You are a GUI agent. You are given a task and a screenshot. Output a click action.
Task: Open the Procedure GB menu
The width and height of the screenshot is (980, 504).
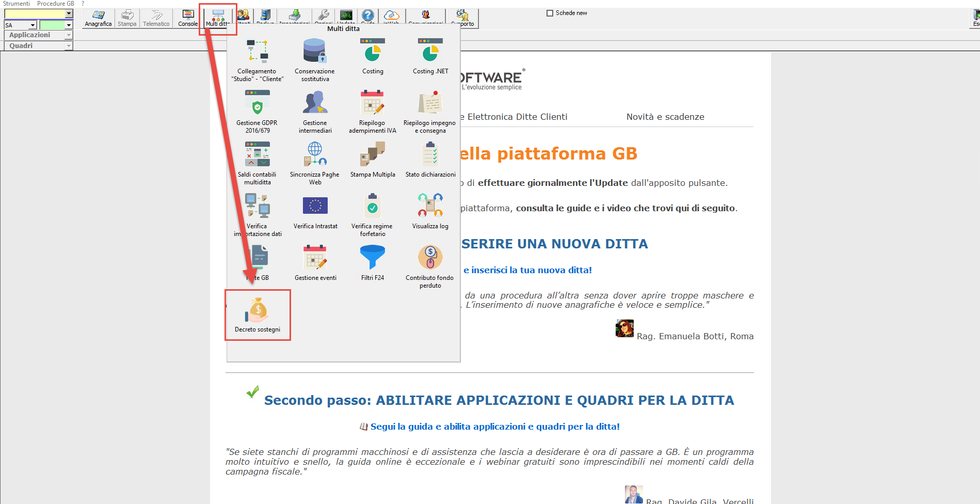56,4
